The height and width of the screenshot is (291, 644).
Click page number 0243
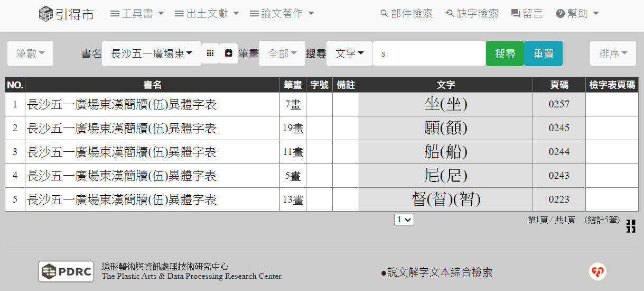(x=559, y=176)
